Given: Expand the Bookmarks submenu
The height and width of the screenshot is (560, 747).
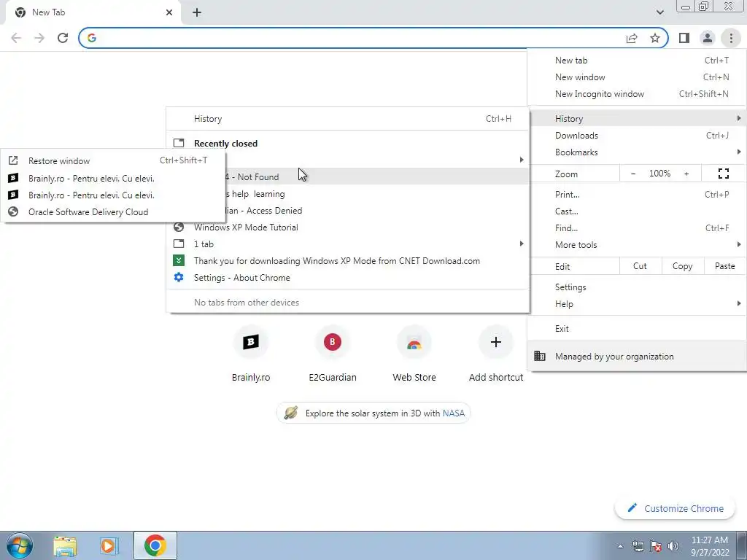Looking at the screenshot, I should [x=637, y=152].
